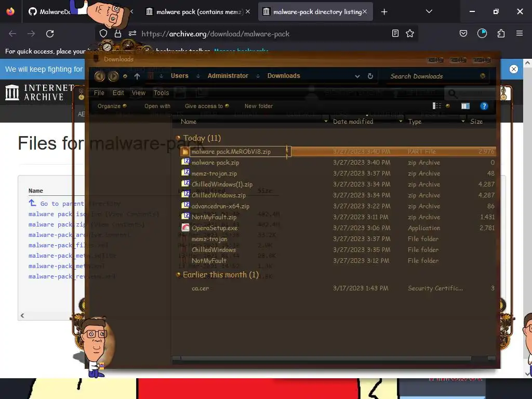Open the list all tabs chevron
Image resolution: width=532 pixels, height=399 pixels.
point(429,11)
